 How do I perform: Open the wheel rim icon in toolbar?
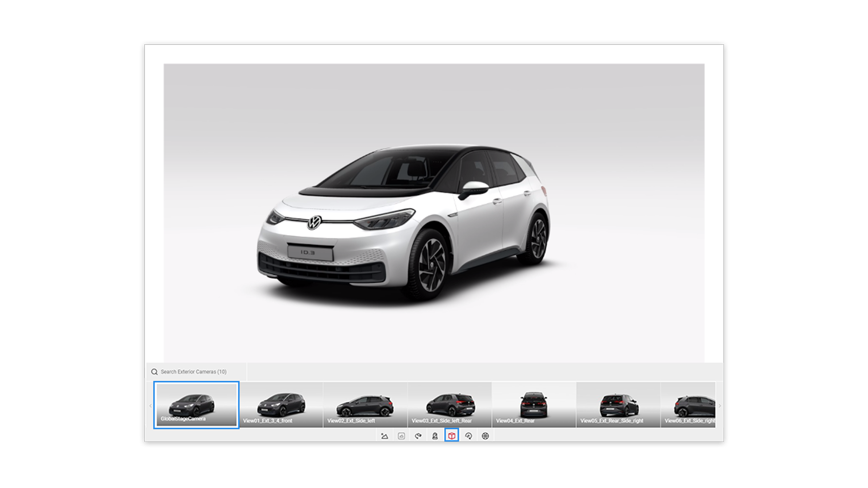pos(485,436)
